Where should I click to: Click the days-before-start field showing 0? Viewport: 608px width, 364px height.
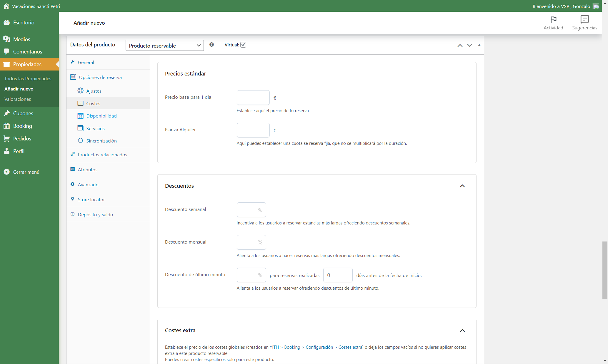point(338,275)
